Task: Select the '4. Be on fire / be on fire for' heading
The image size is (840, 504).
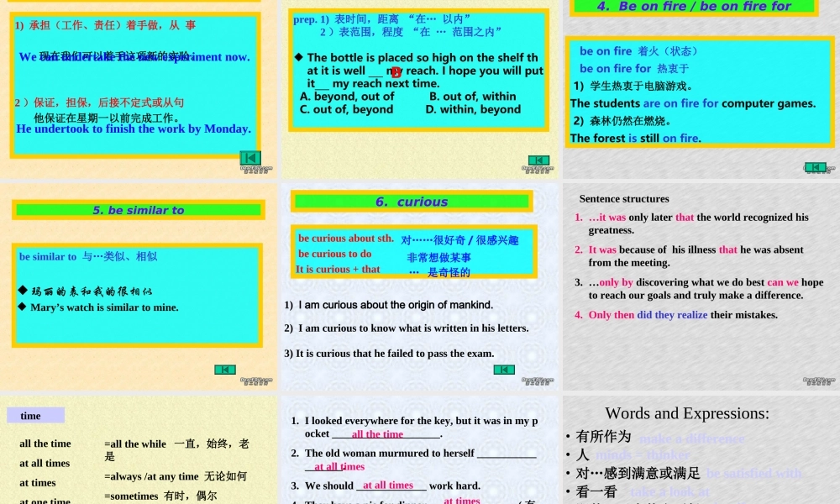Action: point(694,7)
